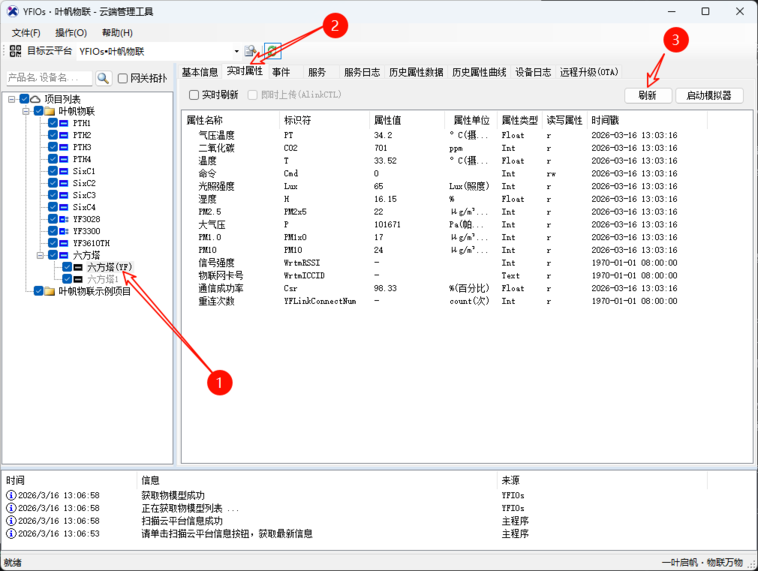This screenshot has height=571, width=758.
Task: Switch to the 事件 tab
Action: point(281,72)
